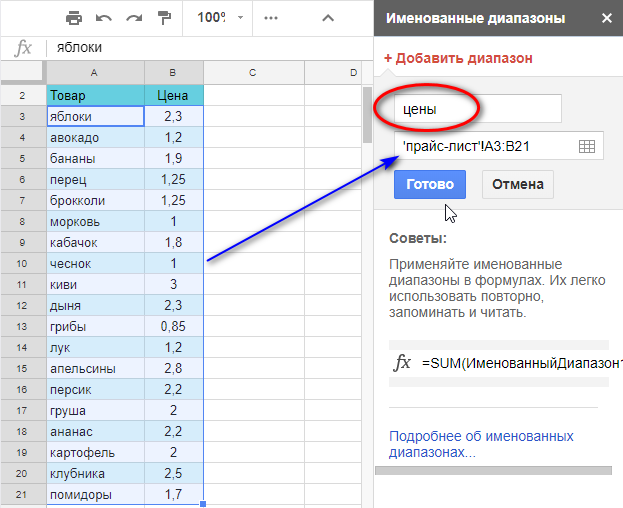The image size is (623, 508).
Task: Open the three-dots more options menu
Action: [x=271, y=18]
